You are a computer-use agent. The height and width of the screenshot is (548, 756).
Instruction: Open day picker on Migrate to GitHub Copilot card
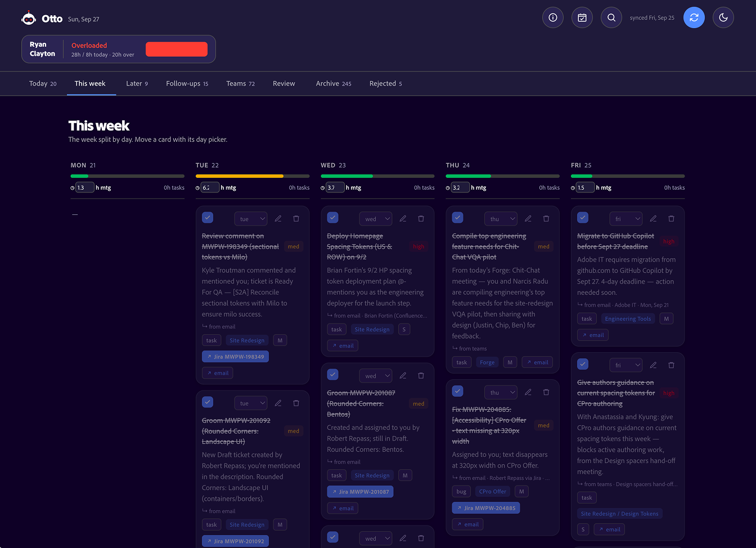point(626,219)
